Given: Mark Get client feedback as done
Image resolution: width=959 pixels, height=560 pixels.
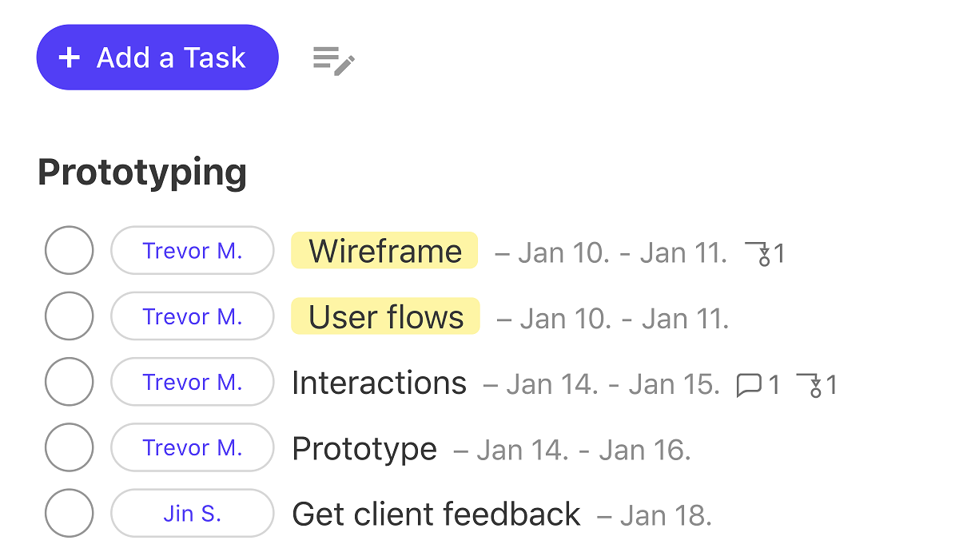Looking at the screenshot, I should pos(69,514).
